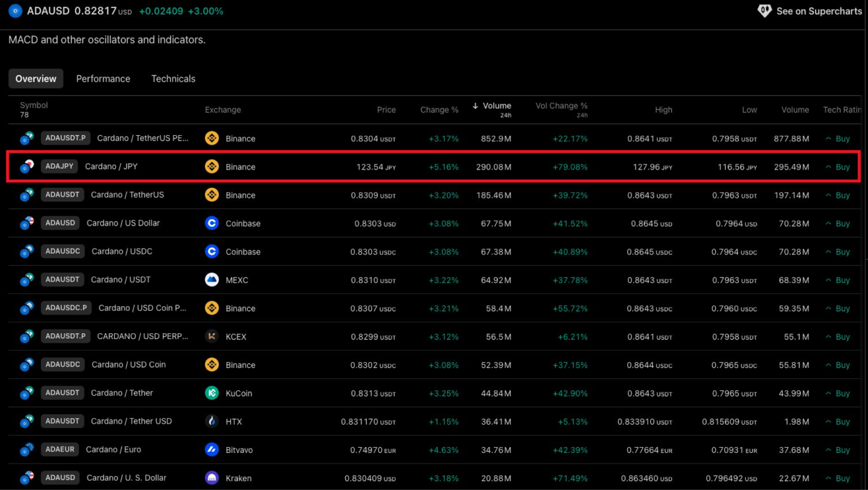
Task: Open the Technicals tab
Action: 173,79
